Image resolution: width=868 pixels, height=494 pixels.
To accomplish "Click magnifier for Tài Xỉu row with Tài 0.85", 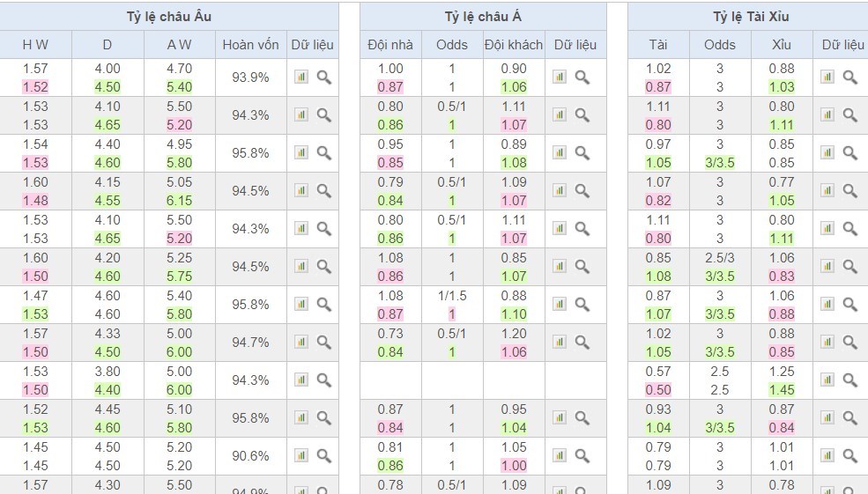I will click(x=849, y=267).
